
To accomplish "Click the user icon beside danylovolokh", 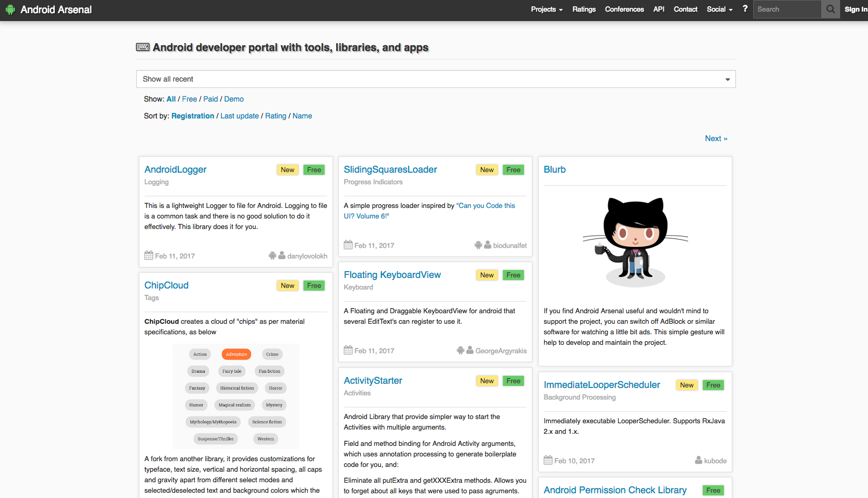I will (282, 255).
